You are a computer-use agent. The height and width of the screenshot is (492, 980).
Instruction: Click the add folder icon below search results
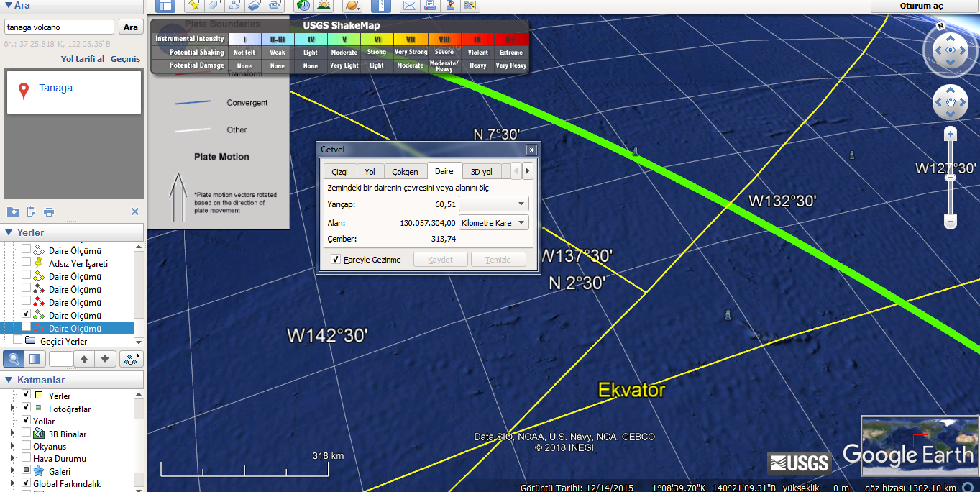coord(13,211)
